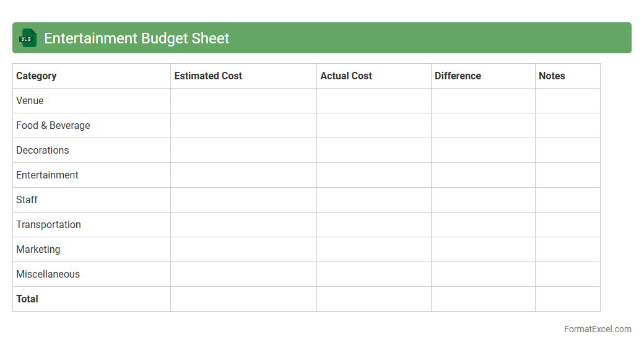The width and height of the screenshot is (644, 347).
Task: Click the Transportation row label
Action: coord(48,225)
